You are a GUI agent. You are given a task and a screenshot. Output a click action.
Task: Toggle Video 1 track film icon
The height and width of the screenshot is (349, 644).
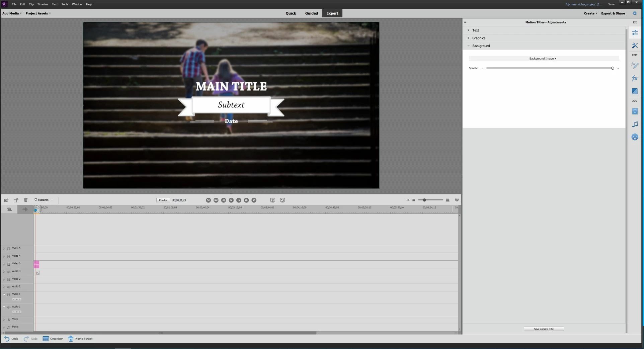pyautogui.click(x=9, y=294)
